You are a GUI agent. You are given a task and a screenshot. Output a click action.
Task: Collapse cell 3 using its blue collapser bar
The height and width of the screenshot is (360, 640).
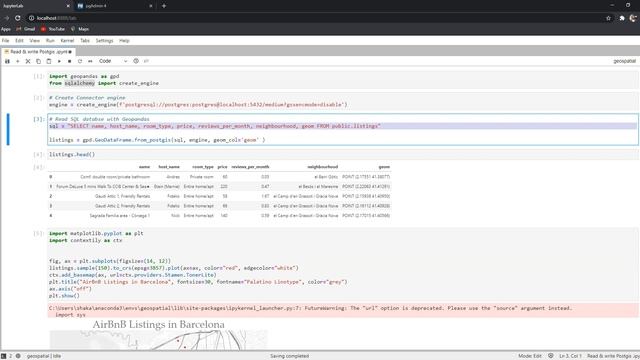[8, 129]
